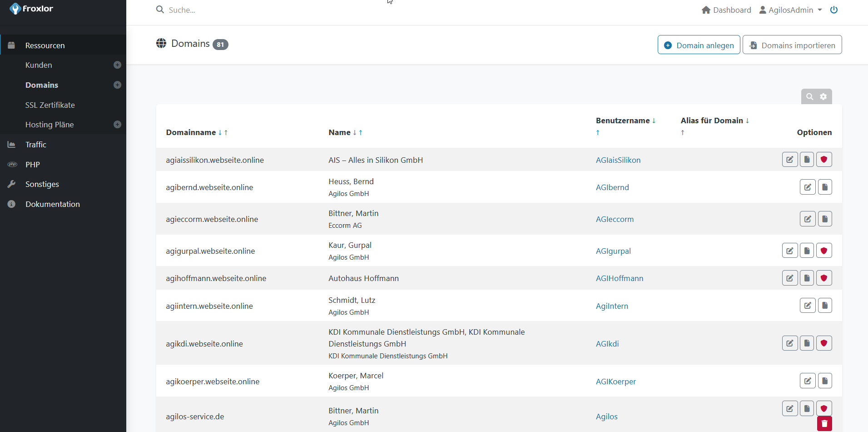The height and width of the screenshot is (432, 868).
Task: Add a hosting plan via plus icon
Action: click(117, 125)
